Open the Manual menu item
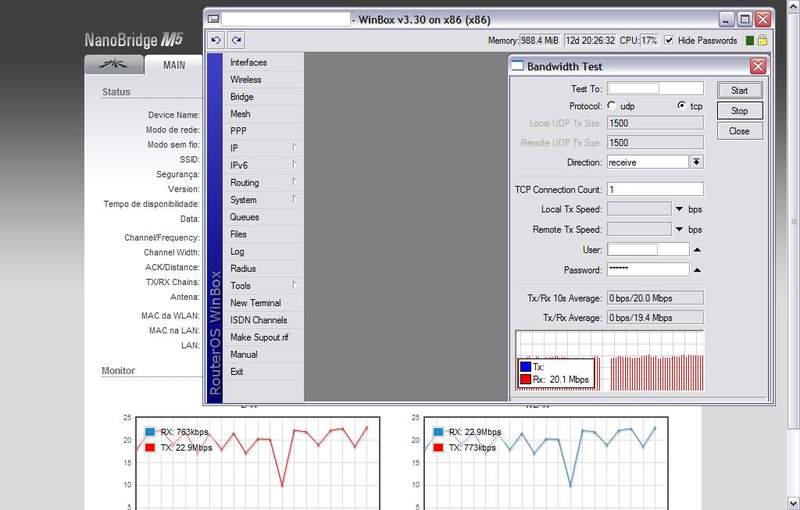 pos(263,354)
